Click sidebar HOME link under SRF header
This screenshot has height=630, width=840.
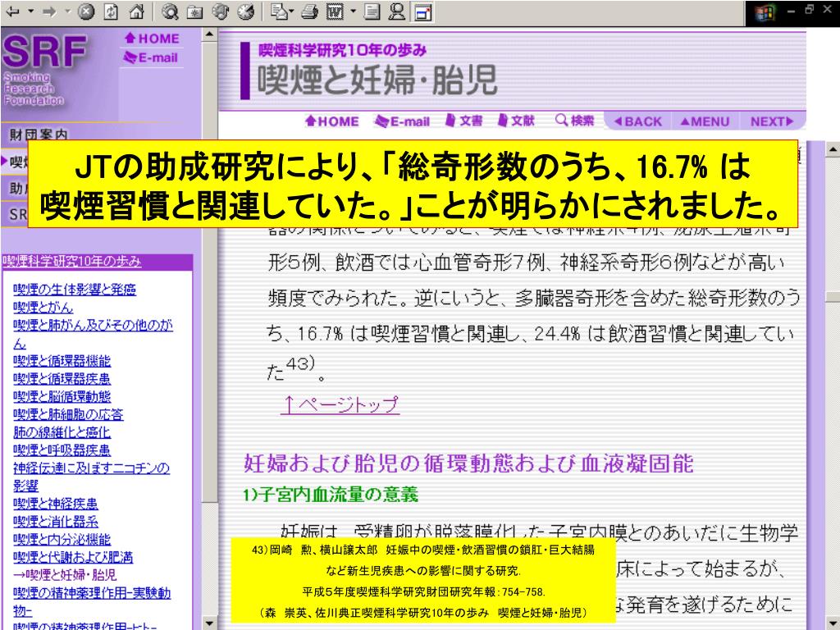click(x=152, y=39)
